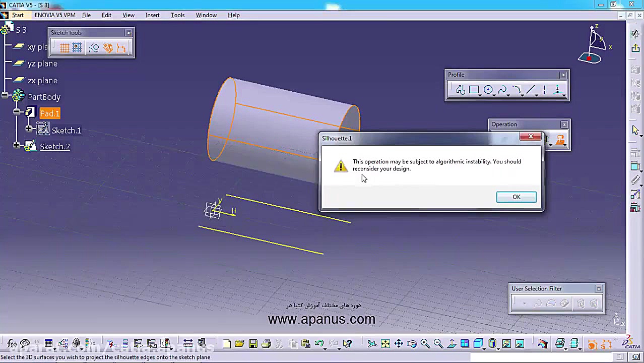
Task: Click the Zoom In magnifier
Action: click(425, 344)
